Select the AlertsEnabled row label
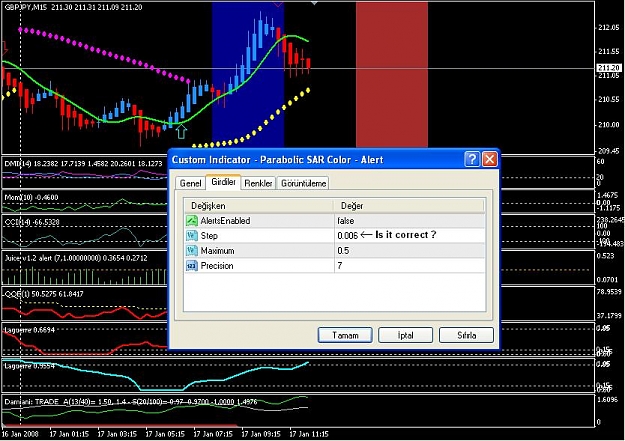 [225, 220]
